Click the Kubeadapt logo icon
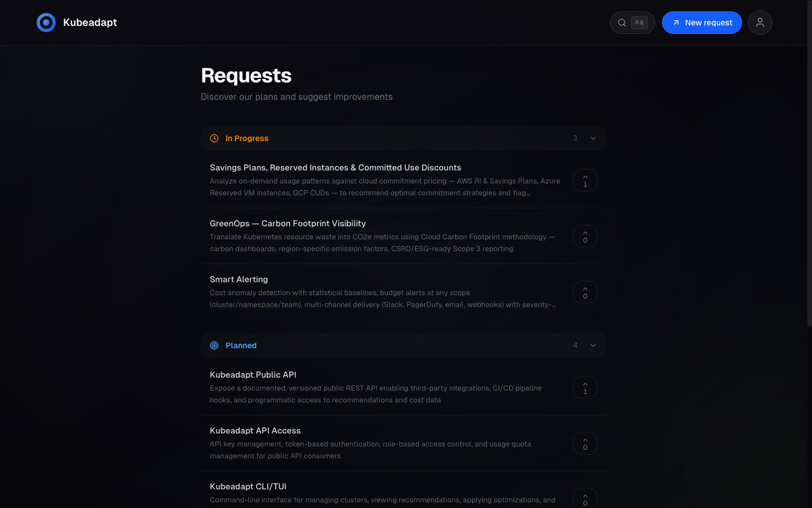The width and height of the screenshot is (812, 508). click(46, 22)
